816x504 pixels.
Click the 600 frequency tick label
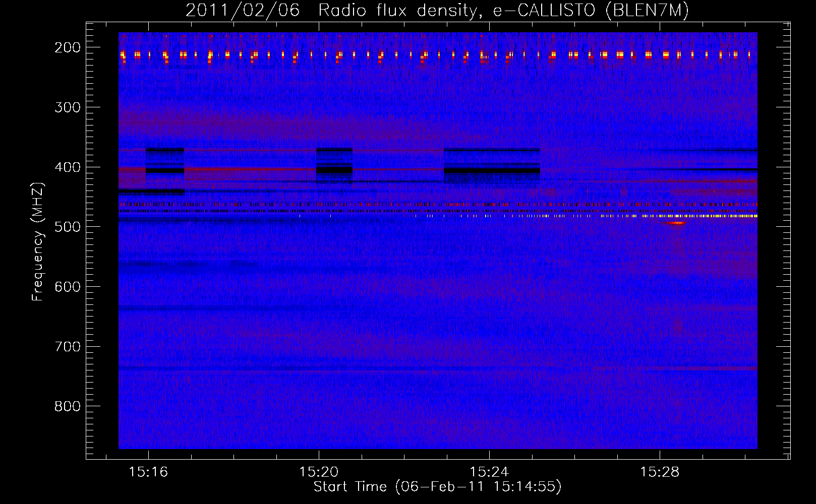click(x=68, y=287)
